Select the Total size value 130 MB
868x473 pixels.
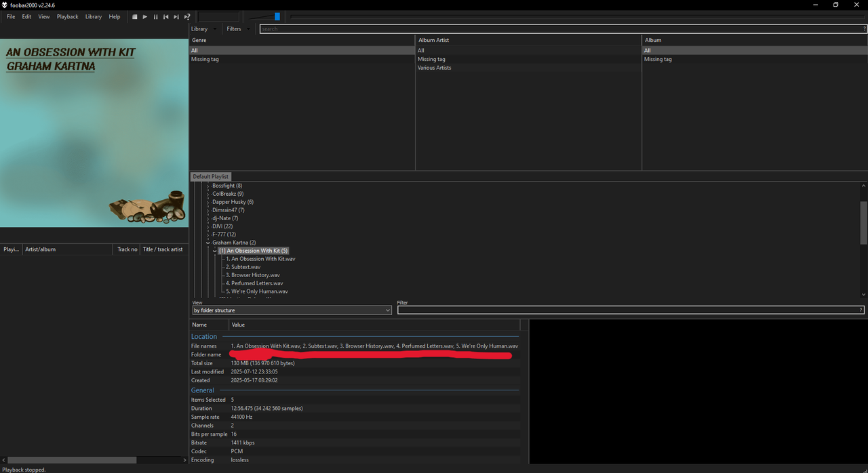[x=262, y=363]
